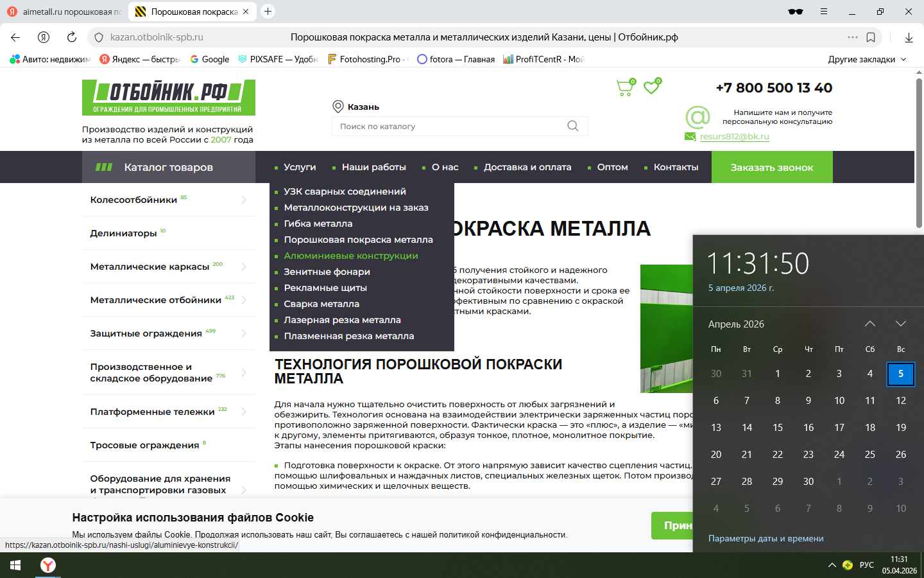Select April 15 in the calendar
The image size is (924, 578).
(x=777, y=427)
